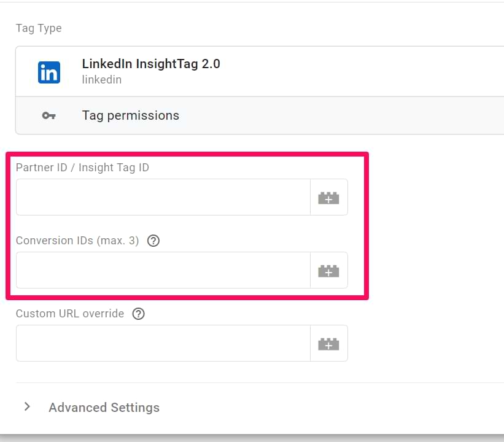Focus the Conversion IDs input field

163,270
